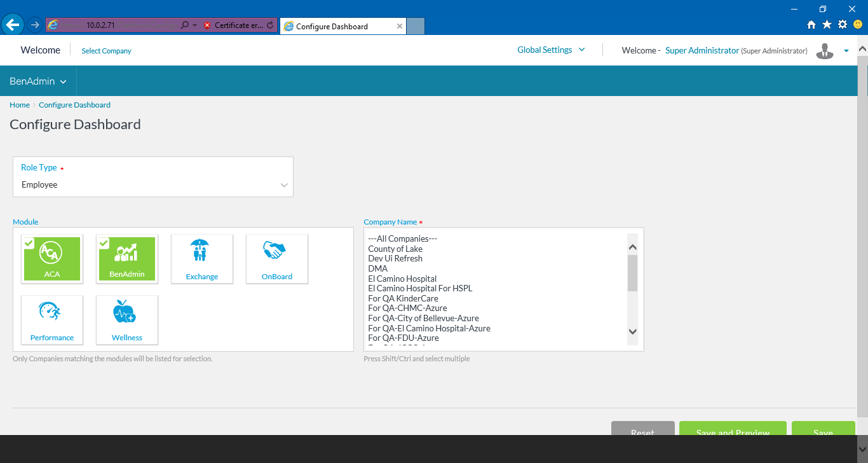Open the Role Type dropdown
Screen dimensions: 868x463
click(153, 185)
